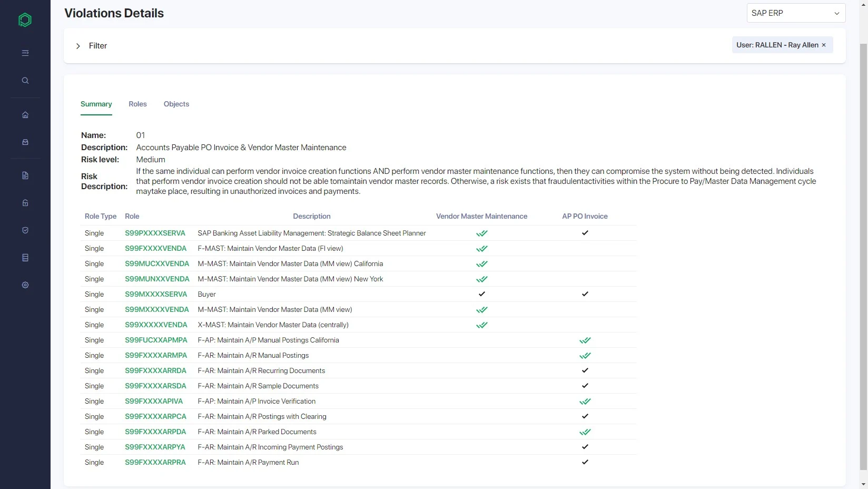Image resolution: width=868 pixels, height=489 pixels.
Task: Switch to the Roles tab
Action: coord(137,104)
